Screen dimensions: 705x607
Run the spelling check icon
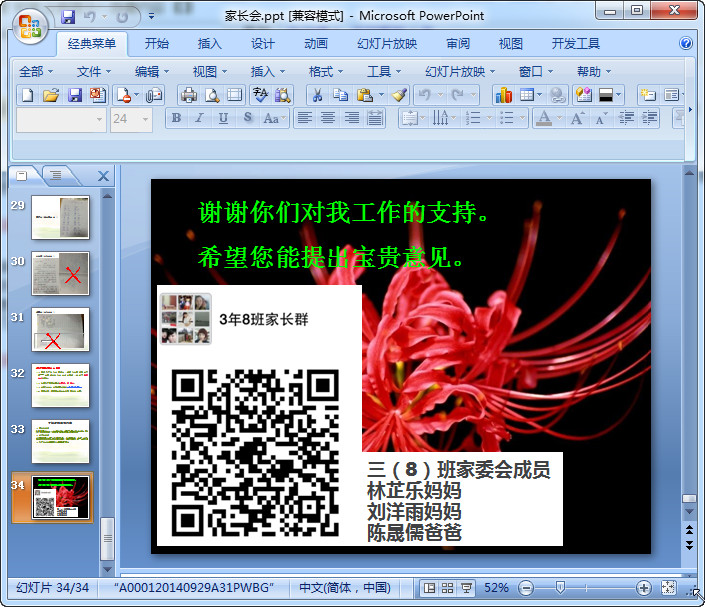[260, 95]
